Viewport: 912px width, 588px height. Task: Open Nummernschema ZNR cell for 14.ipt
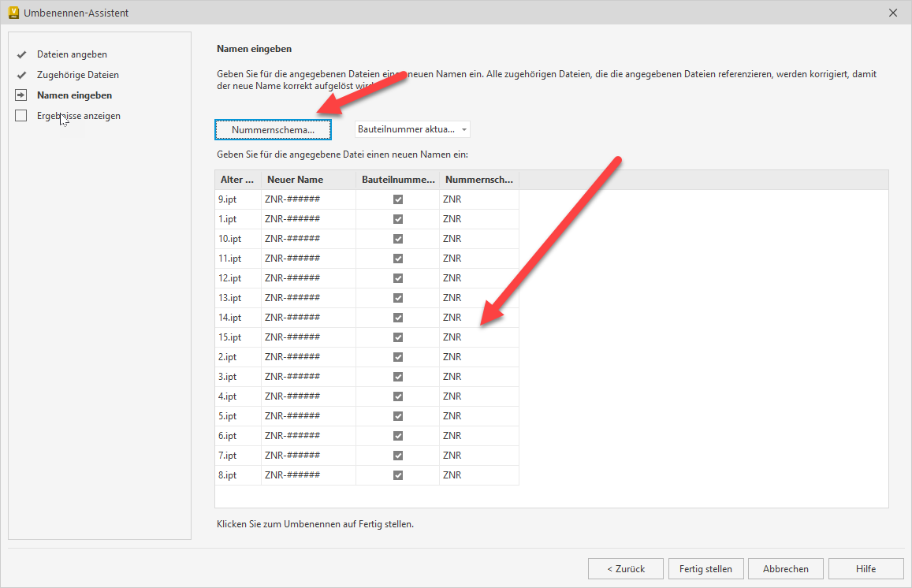pyautogui.click(x=478, y=318)
